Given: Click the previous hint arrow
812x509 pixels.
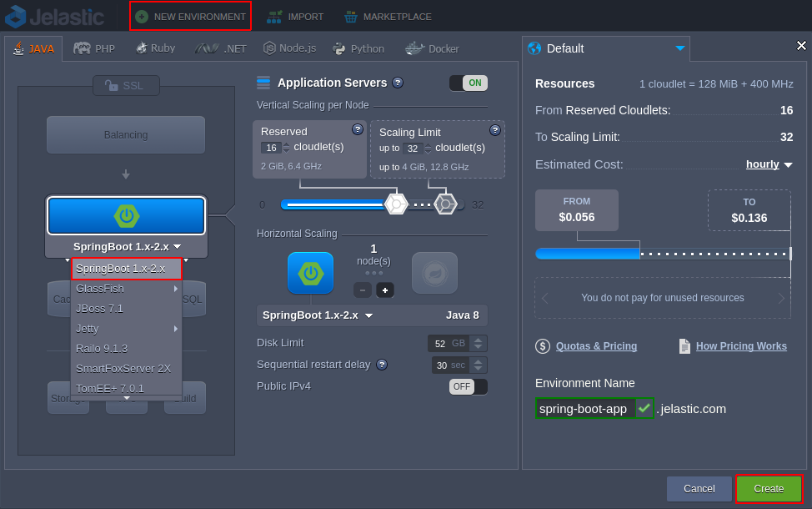Looking at the screenshot, I should [544, 298].
